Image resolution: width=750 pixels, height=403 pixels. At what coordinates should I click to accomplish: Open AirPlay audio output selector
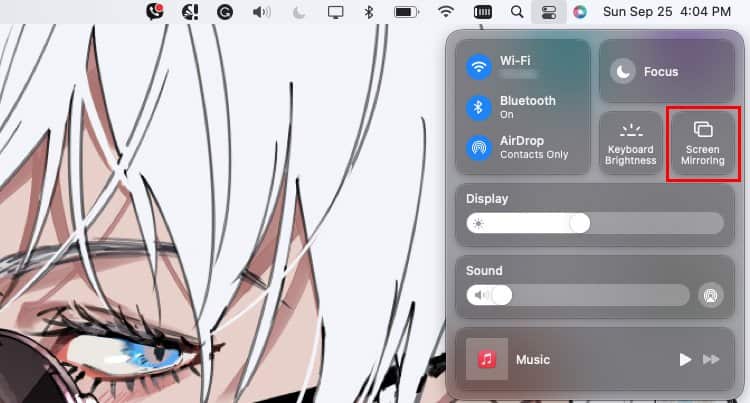(710, 295)
